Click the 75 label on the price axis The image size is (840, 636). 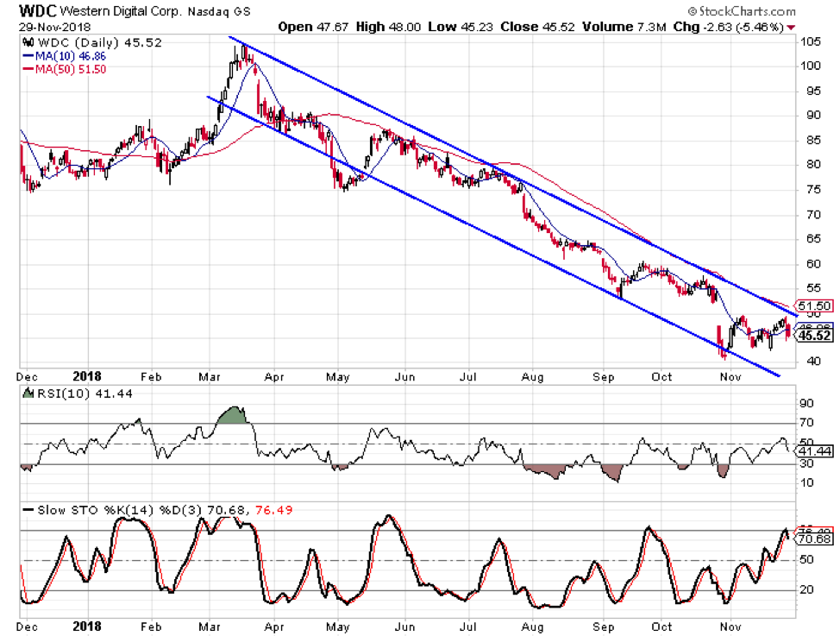[814, 190]
